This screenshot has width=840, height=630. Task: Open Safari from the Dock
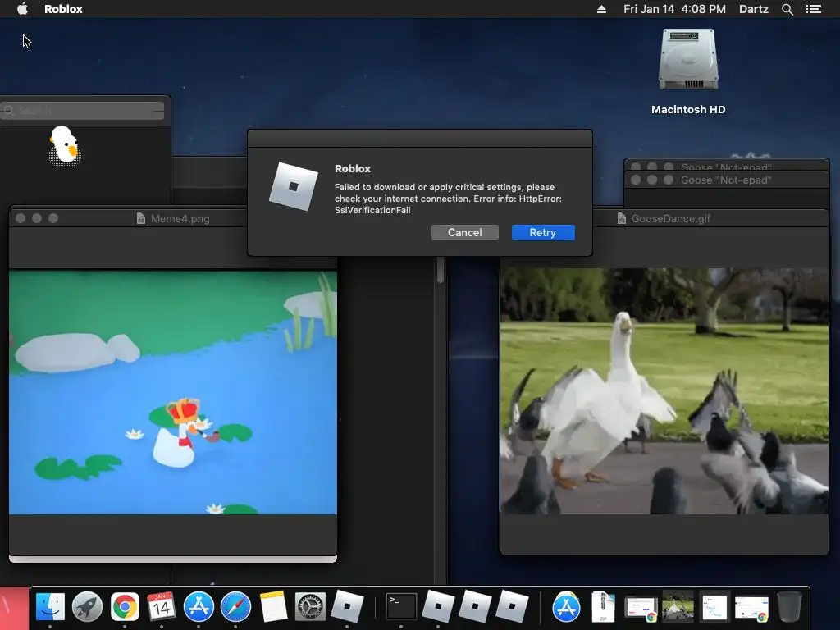click(235, 607)
